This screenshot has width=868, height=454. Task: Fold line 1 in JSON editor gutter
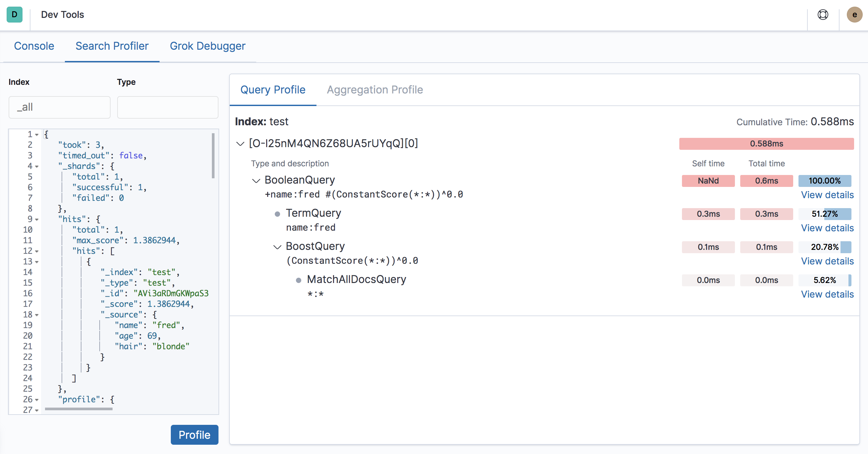tap(37, 135)
